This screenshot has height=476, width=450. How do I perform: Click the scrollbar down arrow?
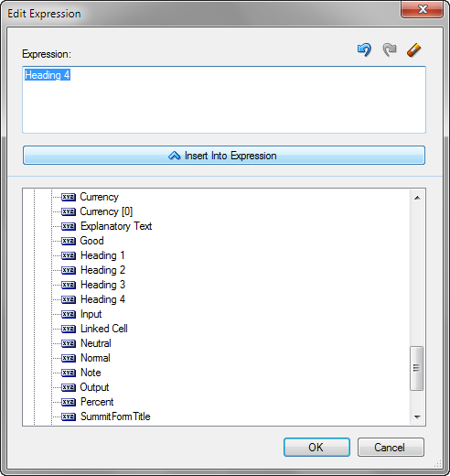click(417, 416)
